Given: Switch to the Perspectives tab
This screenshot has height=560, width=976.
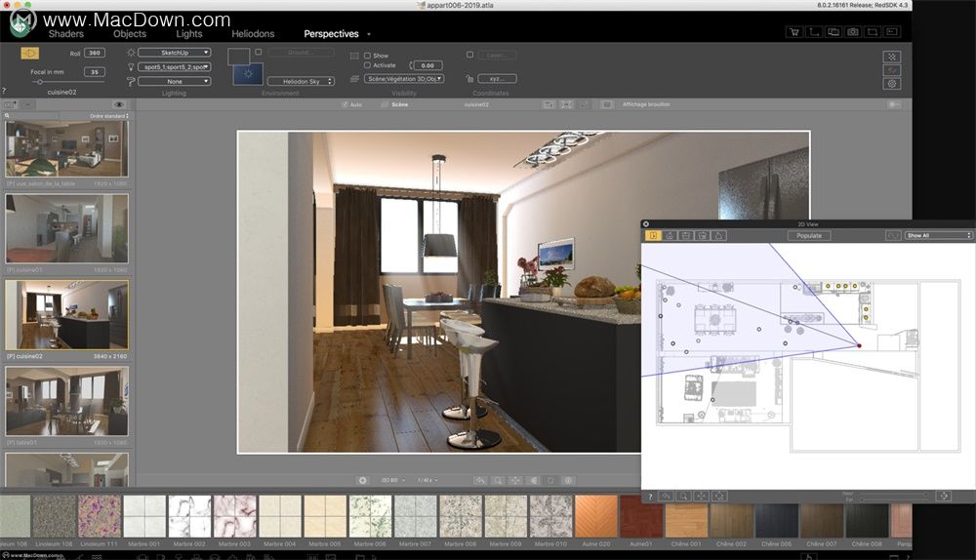Looking at the screenshot, I should pyautogui.click(x=331, y=34).
